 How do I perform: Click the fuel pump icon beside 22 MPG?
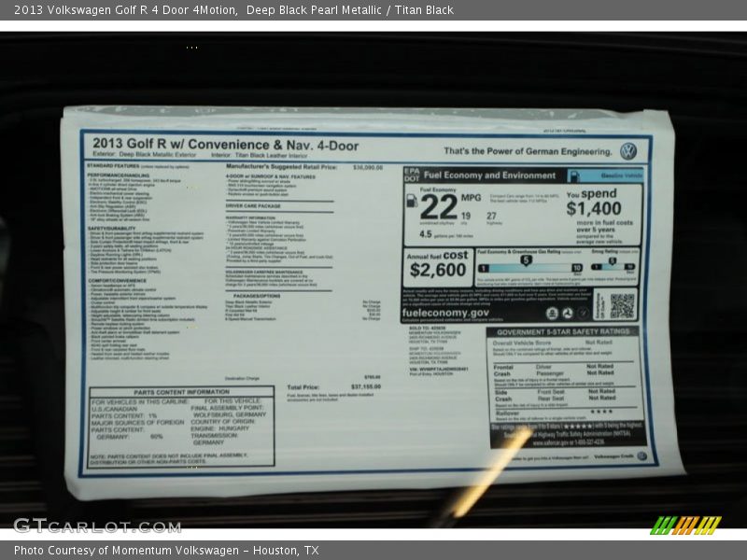point(412,201)
